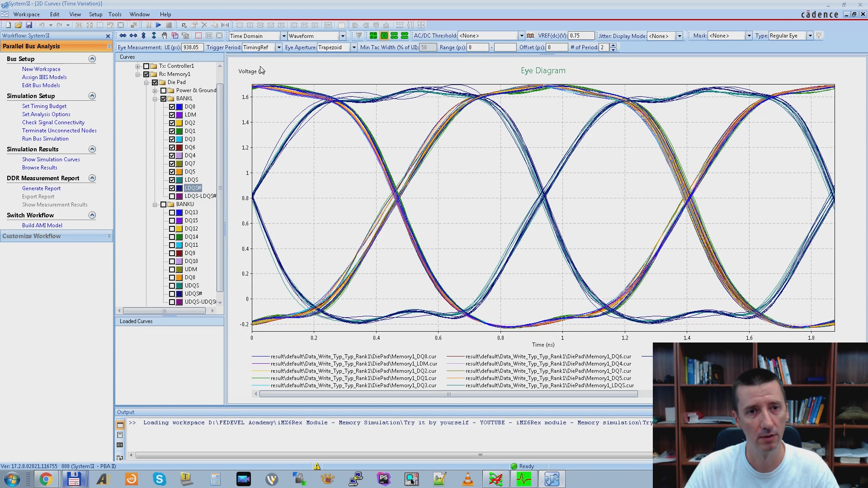
Task: Open the Eye Aperture Trapezoid dropdown
Action: (354, 47)
